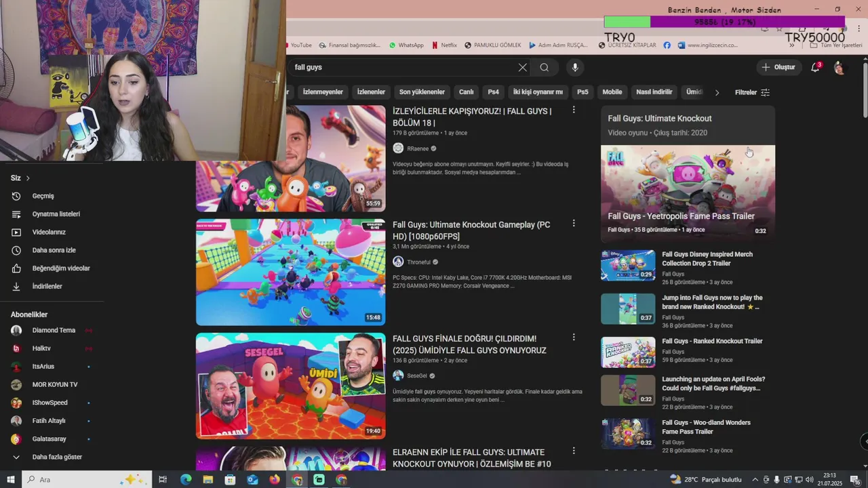Open Ranked Knockout Trailer thumbnail
The width and height of the screenshot is (868, 488).
point(628,352)
